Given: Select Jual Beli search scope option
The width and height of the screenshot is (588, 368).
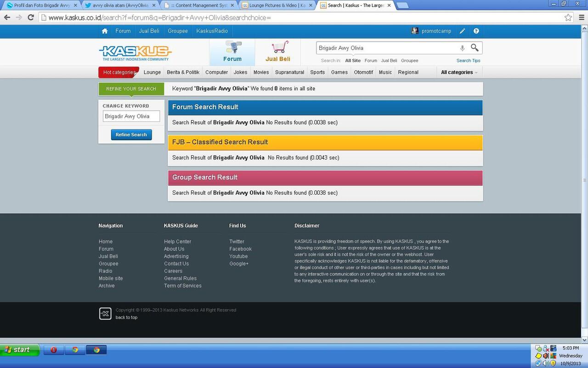Looking at the screenshot, I should (389, 61).
